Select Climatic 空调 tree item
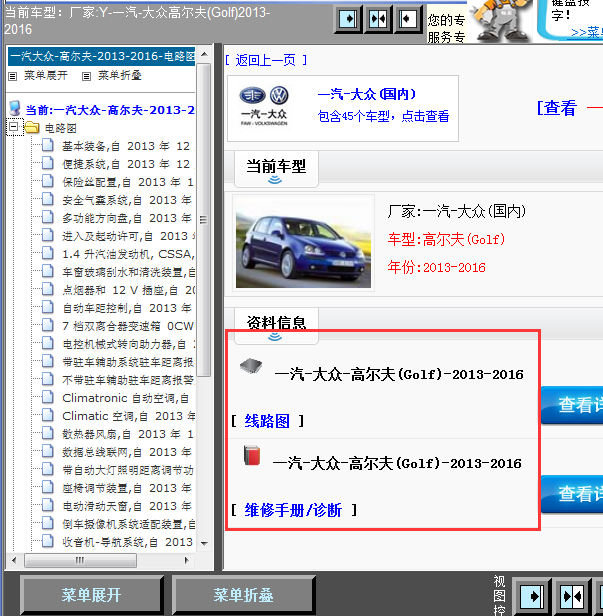This screenshot has height=616, width=603. [128, 416]
